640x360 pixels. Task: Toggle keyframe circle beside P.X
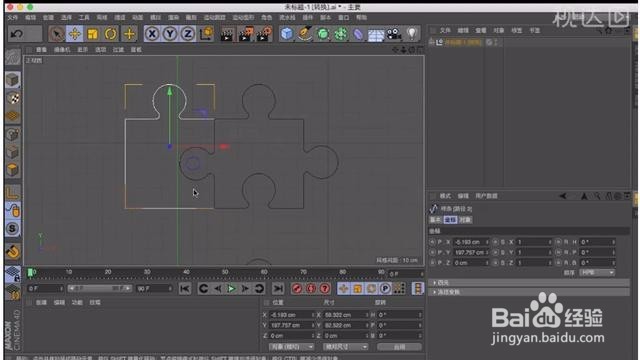pos(432,242)
